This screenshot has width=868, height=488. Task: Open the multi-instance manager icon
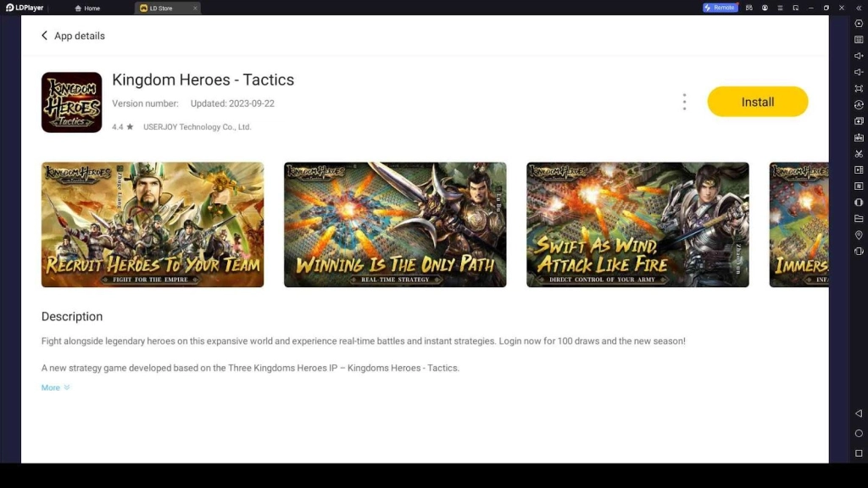(x=859, y=120)
